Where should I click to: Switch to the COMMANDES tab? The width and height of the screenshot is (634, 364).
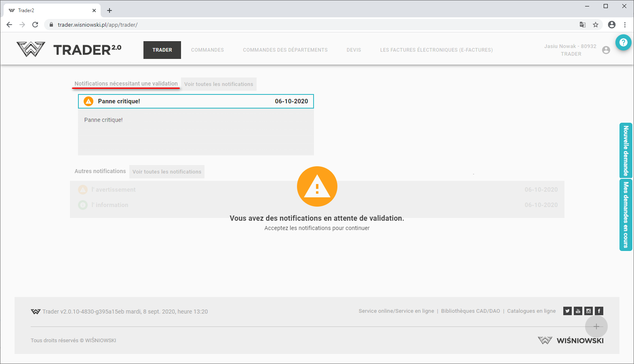(207, 50)
